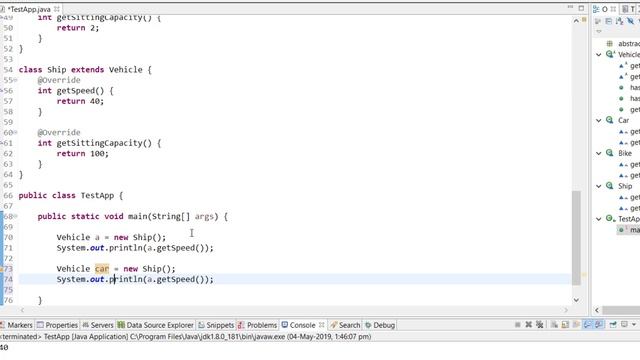The height and width of the screenshot is (360, 640).
Task: Minimize the editor area
Action: click(x=570, y=7)
